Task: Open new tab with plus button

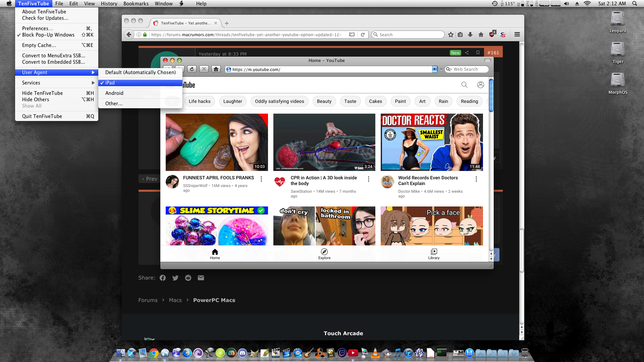Action: 227,23
